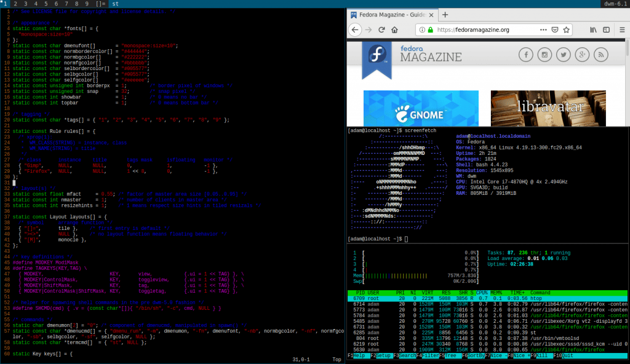Show site information for fedoramagazine.org
Screen dimensions: 630x364
pyautogui.click(x=421, y=30)
